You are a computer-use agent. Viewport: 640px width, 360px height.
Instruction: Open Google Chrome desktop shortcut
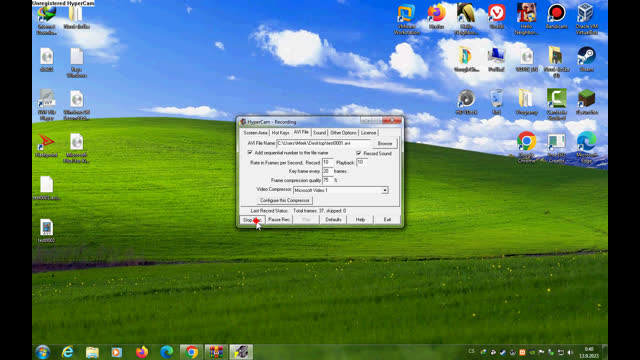point(526,147)
